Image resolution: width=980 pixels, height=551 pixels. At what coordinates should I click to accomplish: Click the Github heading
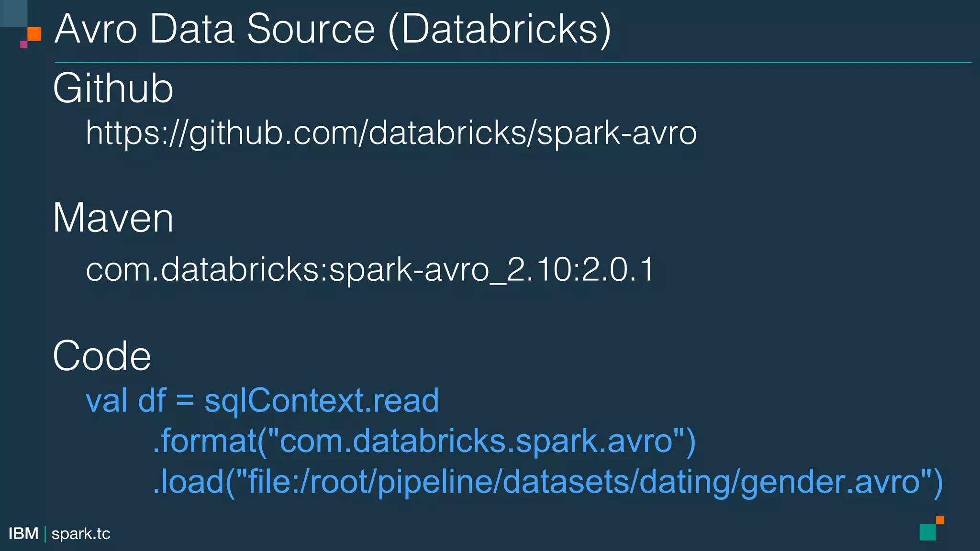pos(113,88)
